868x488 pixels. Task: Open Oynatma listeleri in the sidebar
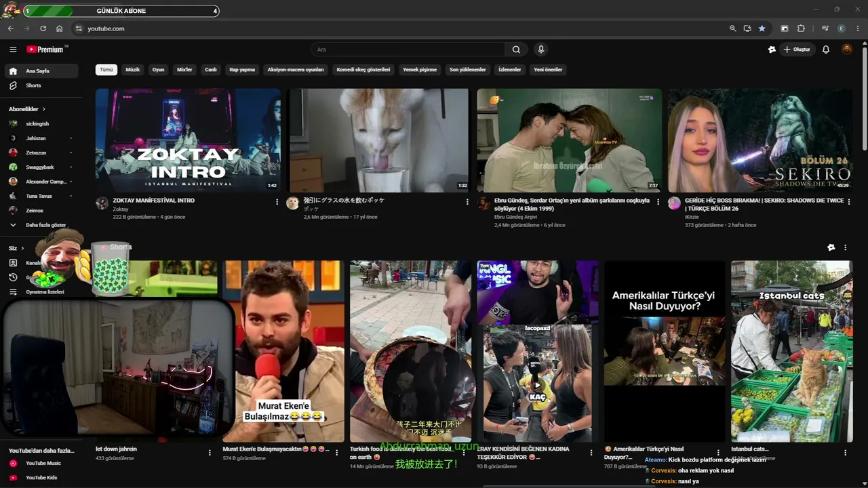coord(41,291)
